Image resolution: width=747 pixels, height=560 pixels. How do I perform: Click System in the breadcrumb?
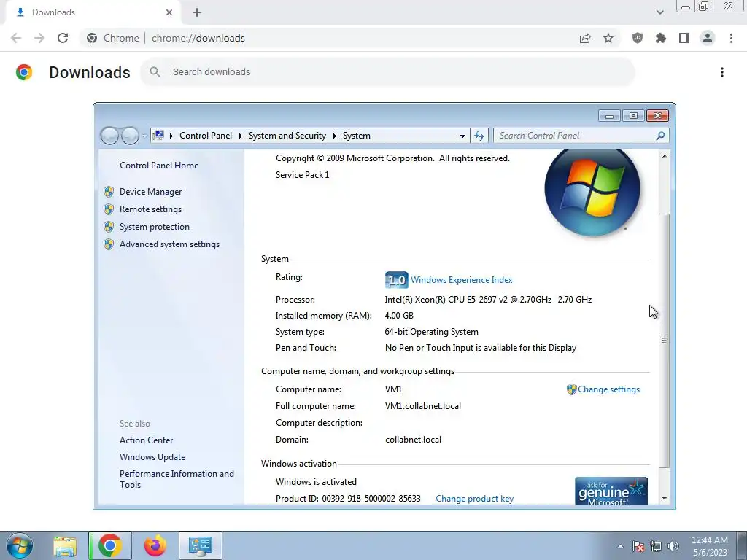tap(356, 136)
